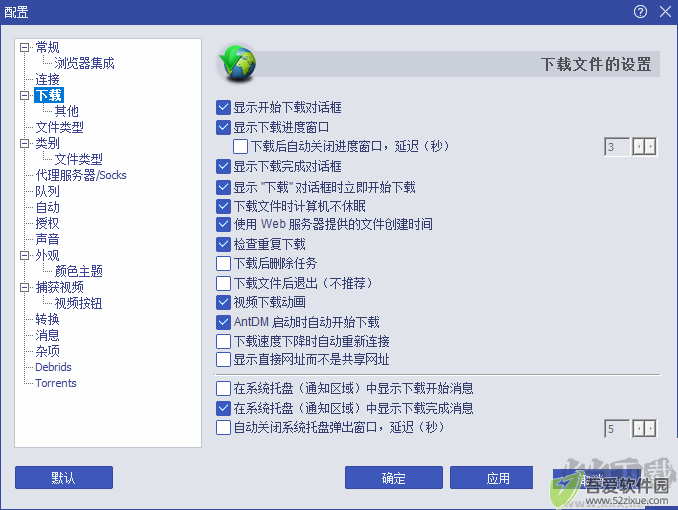Image resolution: width=678 pixels, height=510 pixels.
Task: Click the 应用 button
Action: coord(492,478)
